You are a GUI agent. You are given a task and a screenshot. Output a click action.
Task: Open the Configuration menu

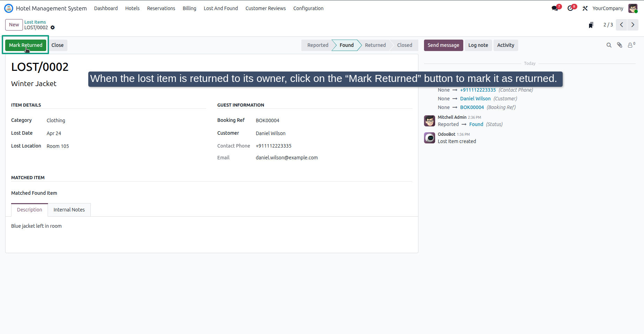(x=308, y=8)
